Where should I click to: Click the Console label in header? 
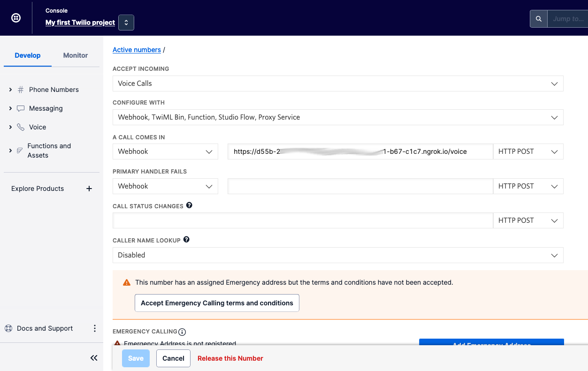pyautogui.click(x=56, y=10)
